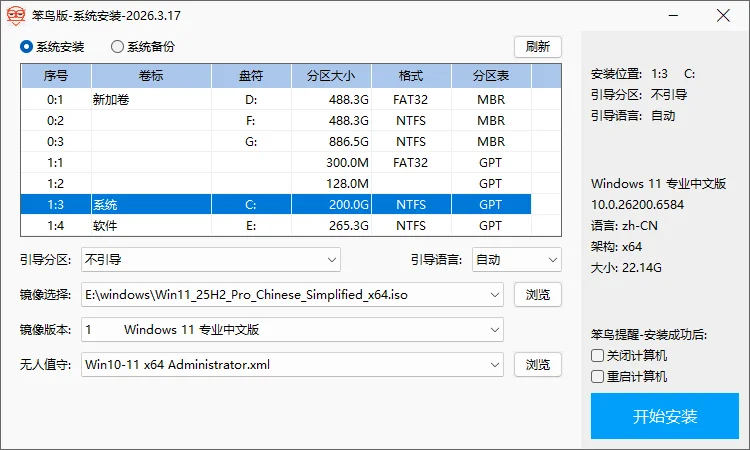This screenshot has width=750, height=450.
Task: Click 浏览 next to 无人值守
Action: click(x=538, y=364)
